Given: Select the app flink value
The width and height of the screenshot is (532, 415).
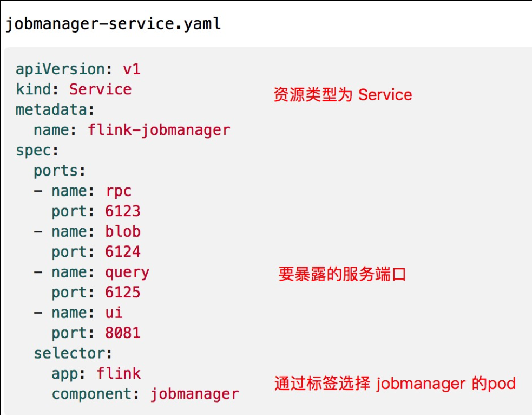Looking at the screenshot, I should (x=119, y=373).
